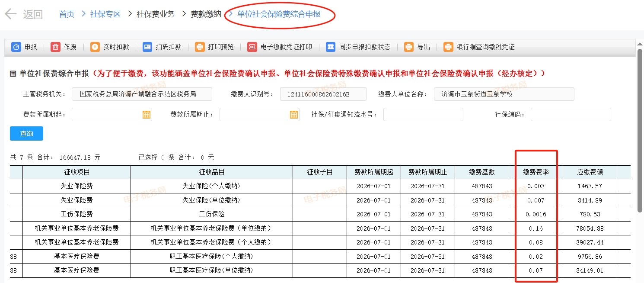This screenshot has width=644, height=283.
Task: Click the 39027.44 amount cell
Action: (x=590, y=242)
